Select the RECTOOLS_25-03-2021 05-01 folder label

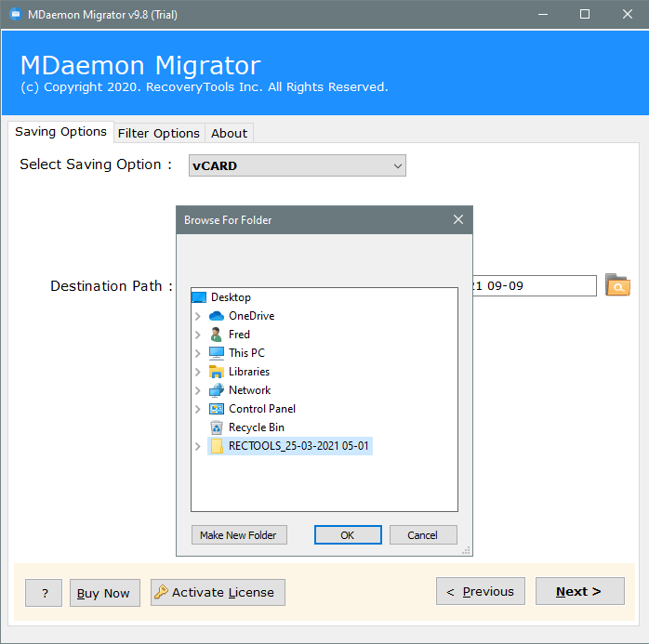point(298,446)
